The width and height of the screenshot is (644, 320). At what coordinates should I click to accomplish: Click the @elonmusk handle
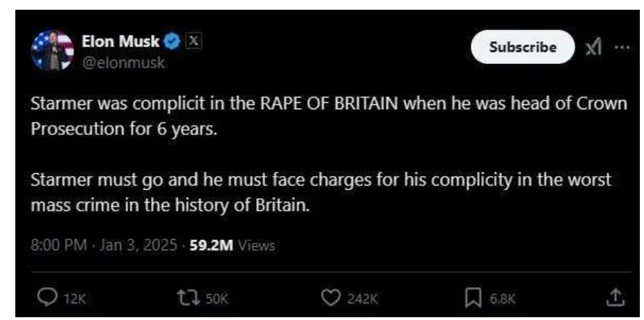pyautogui.click(x=124, y=63)
